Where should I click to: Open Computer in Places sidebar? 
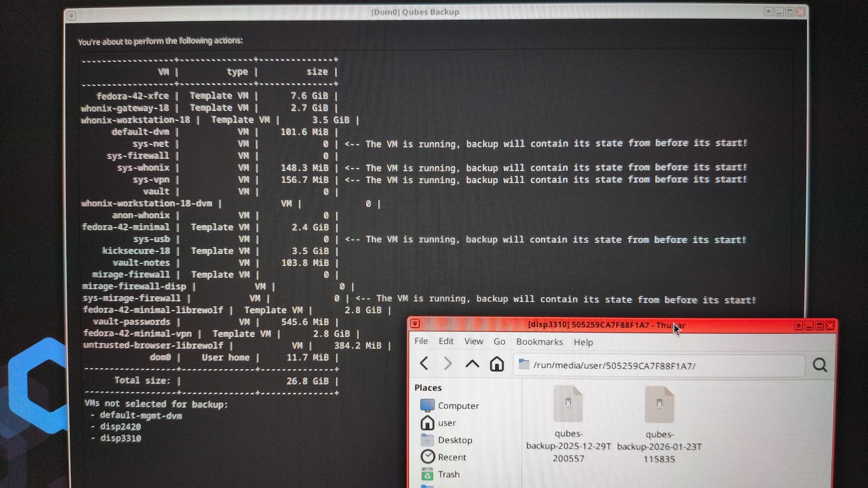tap(458, 406)
